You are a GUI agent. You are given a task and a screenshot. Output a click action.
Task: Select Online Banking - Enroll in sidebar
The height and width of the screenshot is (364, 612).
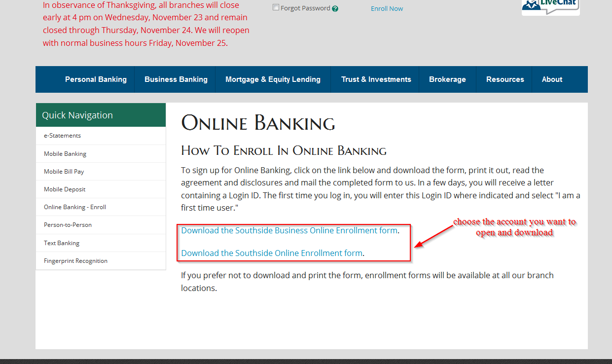click(101, 207)
